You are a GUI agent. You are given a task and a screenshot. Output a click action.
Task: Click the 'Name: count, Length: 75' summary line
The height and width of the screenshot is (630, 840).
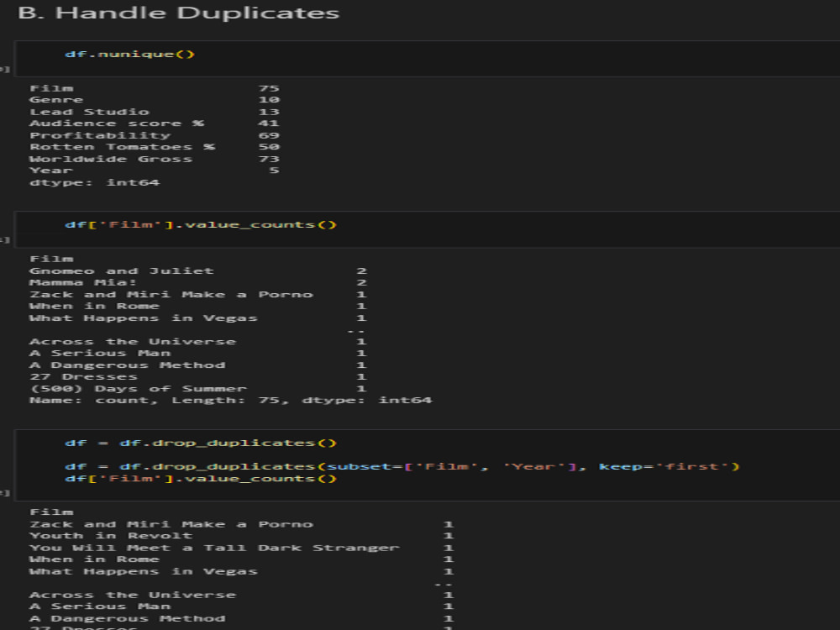point(230,400)
